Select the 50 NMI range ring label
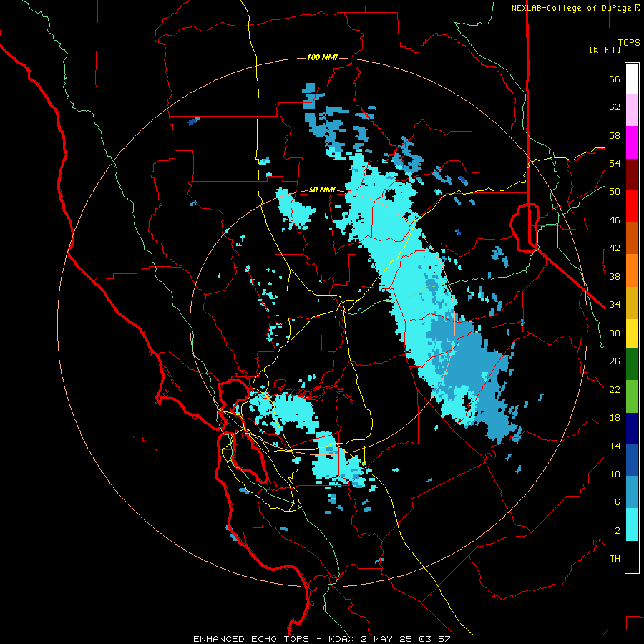The height and width of the screenshot is (644, 644). pos(322,190)
